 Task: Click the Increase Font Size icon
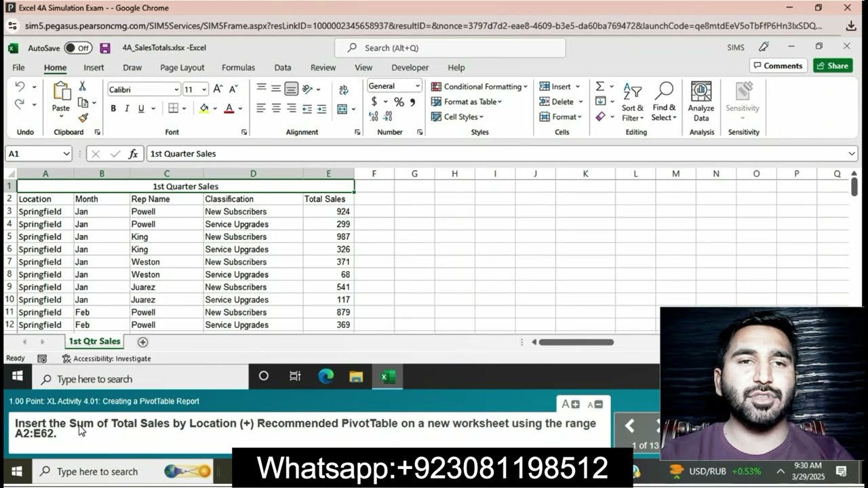pyautogui.click(x=218, y=89)
